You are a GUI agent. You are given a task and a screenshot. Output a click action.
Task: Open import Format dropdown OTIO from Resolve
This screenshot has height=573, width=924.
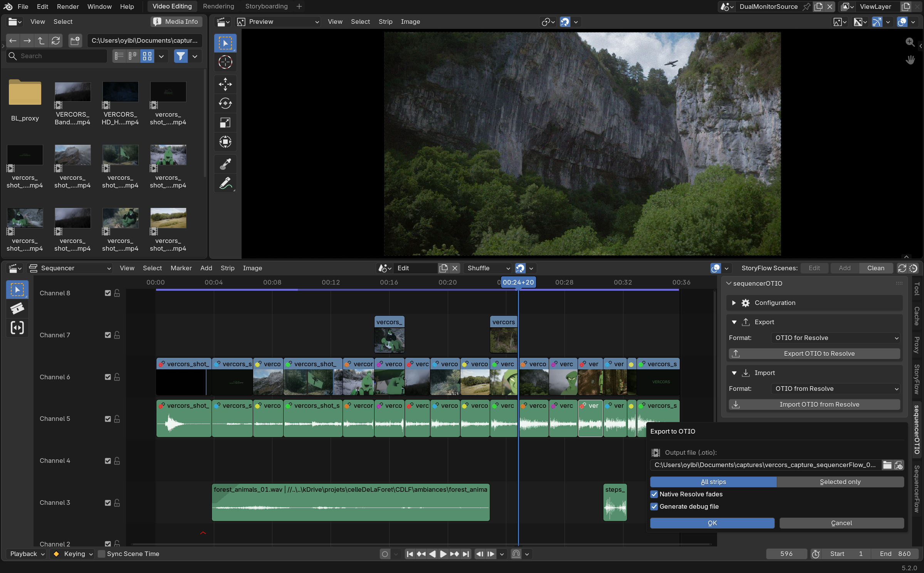835,389
